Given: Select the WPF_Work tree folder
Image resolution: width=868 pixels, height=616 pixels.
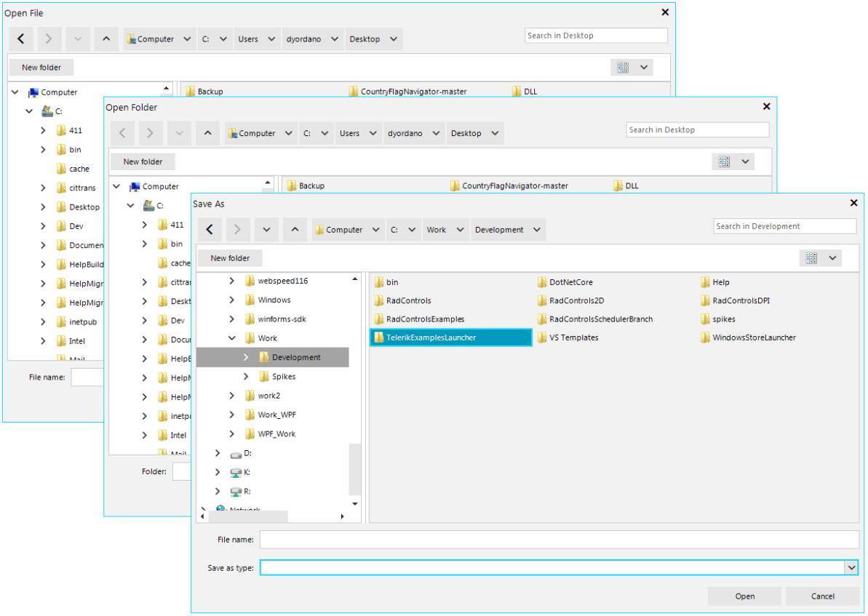Looking at the screenshot, I should coord(276,434).
